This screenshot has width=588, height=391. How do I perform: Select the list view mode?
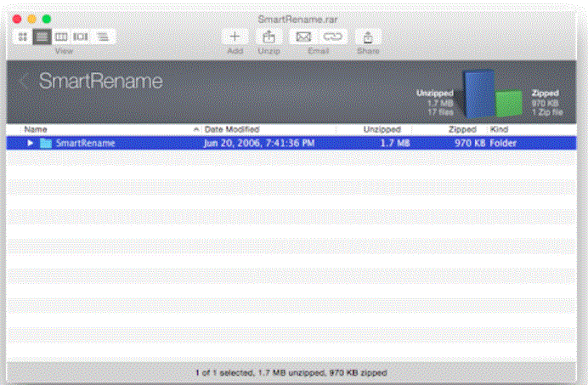click(42, 37)
